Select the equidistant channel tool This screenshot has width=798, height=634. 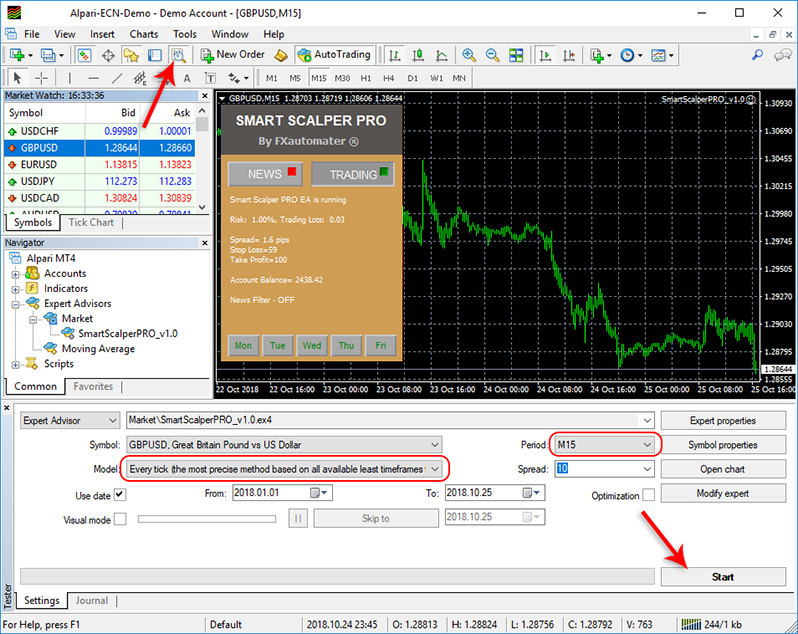tap(140, 78)
